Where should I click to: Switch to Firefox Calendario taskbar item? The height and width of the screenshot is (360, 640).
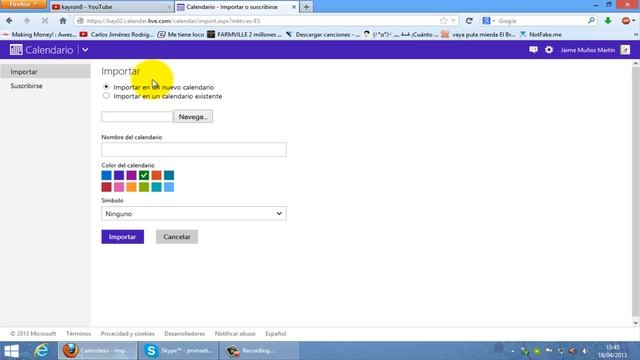point(97,351)
